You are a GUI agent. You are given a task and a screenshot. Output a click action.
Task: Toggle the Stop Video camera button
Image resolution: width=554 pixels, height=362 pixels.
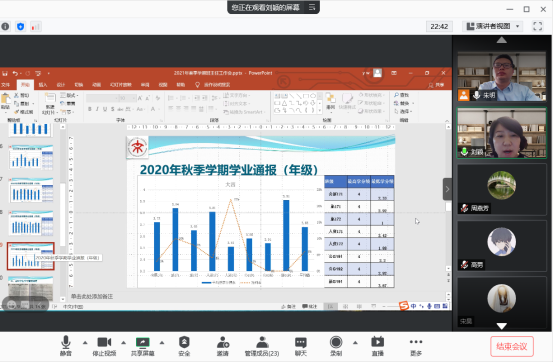[x=104, y=342]
